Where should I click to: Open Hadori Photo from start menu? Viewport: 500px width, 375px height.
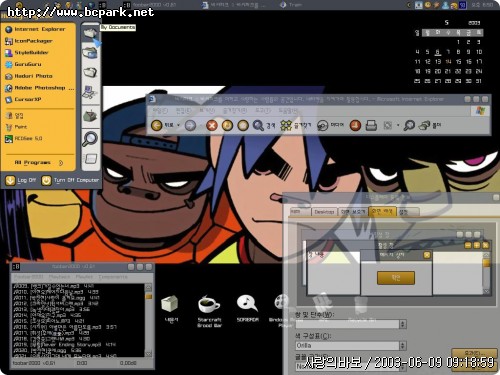pyautogui.click(x=29, y=76)
